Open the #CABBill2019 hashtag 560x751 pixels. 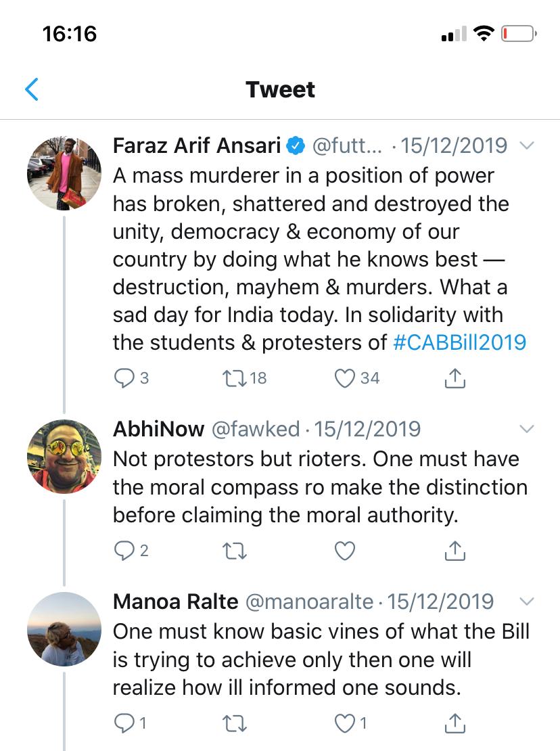point(459,342)
